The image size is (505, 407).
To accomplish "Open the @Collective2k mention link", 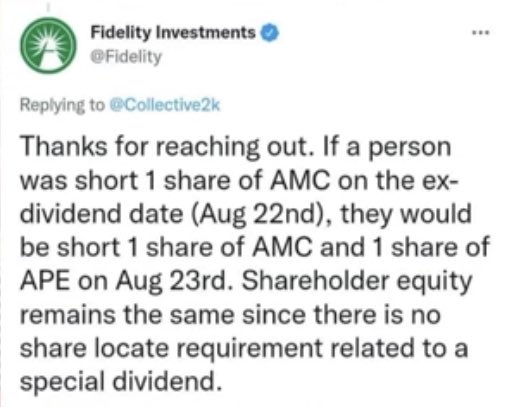I will coord(164,105).
